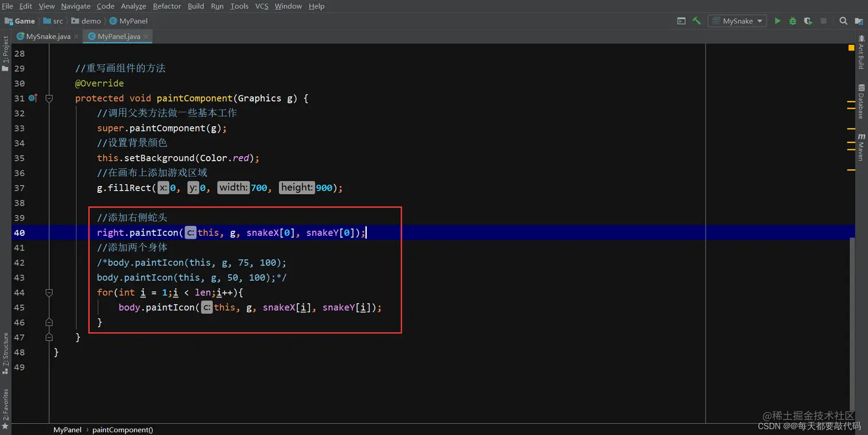Open the run anything terminal-window icon
This screenshot has width=868, height=435.
[x=681, y=21]
